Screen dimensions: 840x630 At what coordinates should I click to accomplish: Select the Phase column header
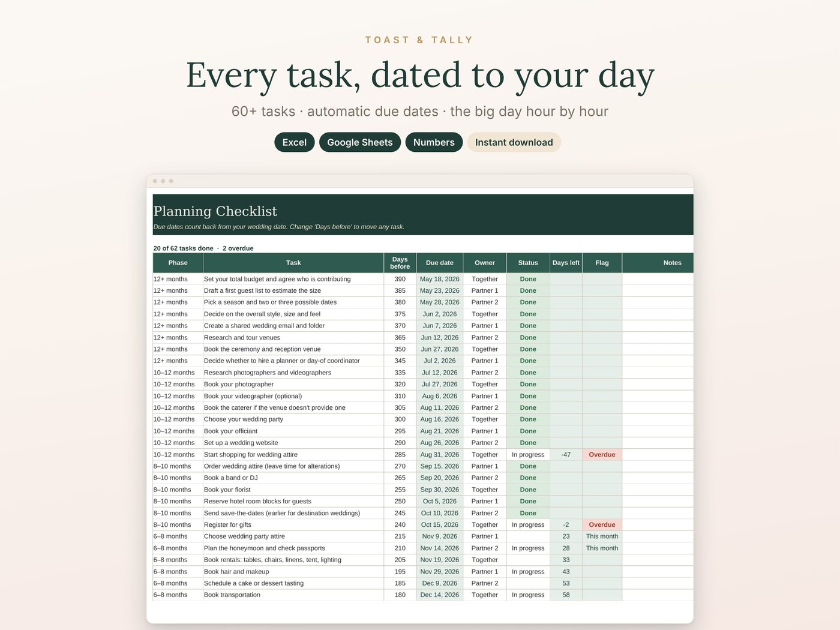(x=178, y=263)
